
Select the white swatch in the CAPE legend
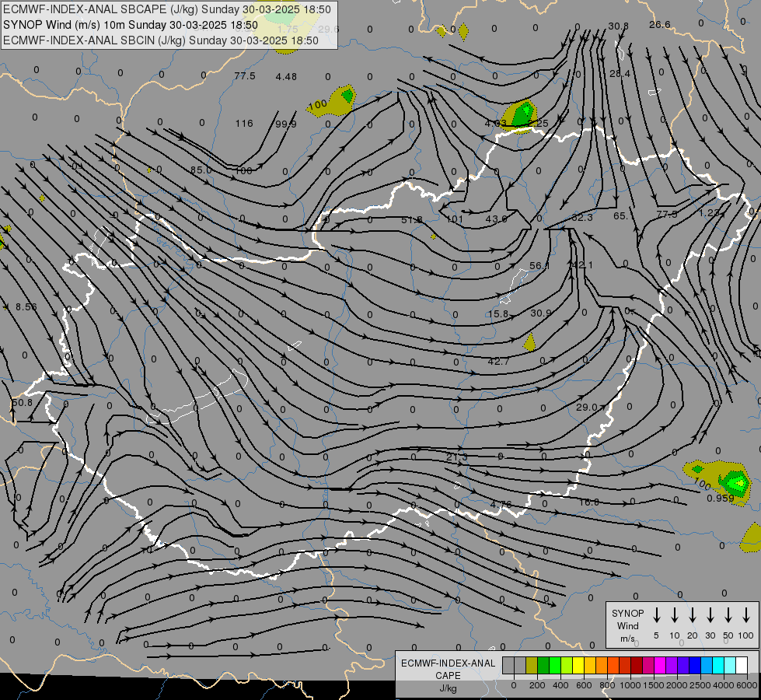[x=742, y=666]
